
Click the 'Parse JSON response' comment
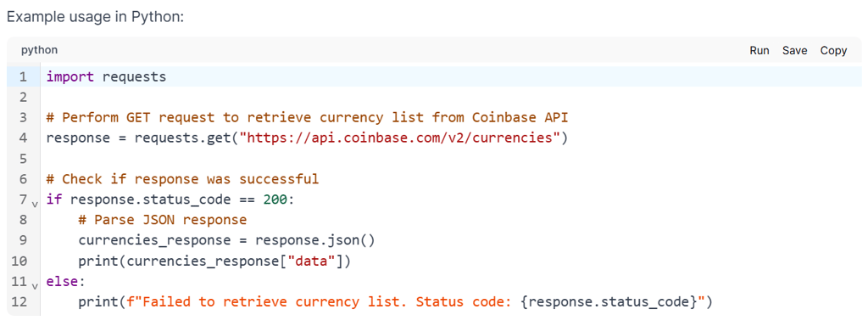click(x=162, y=220)
